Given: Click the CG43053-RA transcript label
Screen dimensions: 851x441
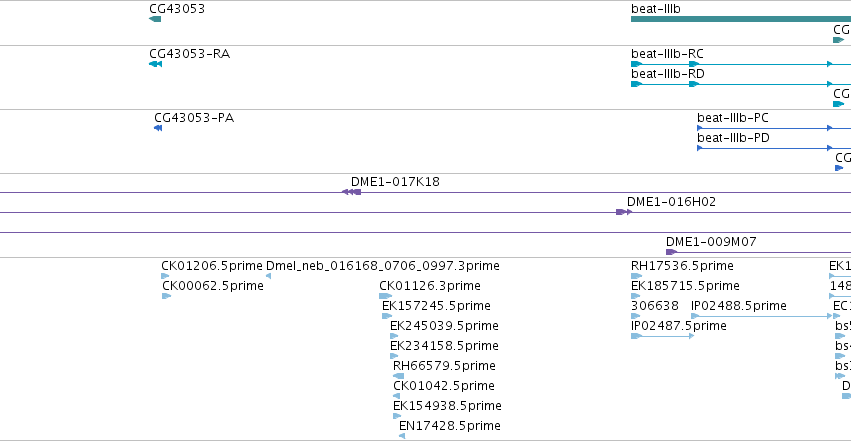Looking at the screenshot, I should (189, 54).
